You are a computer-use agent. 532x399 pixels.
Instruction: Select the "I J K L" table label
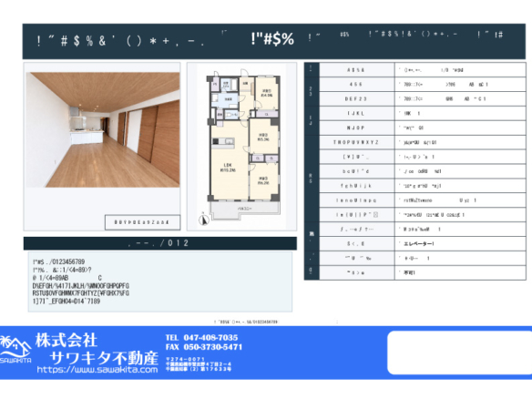355,113
